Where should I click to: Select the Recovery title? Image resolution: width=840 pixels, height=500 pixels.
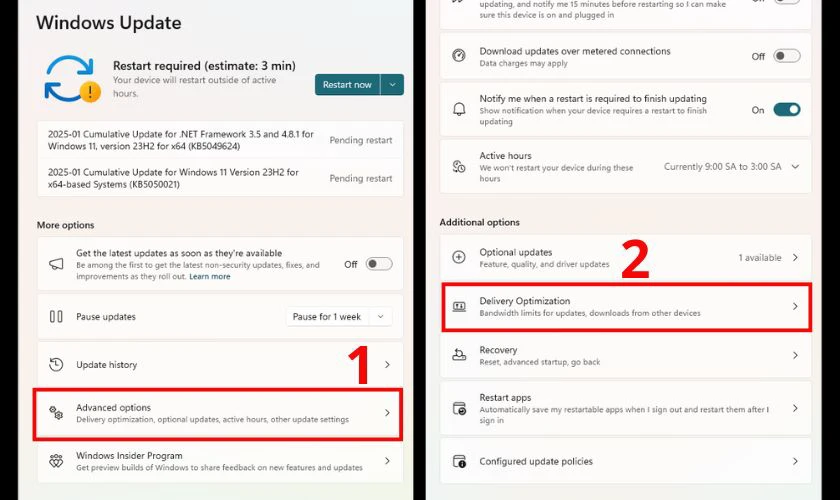tap(498, 350)
